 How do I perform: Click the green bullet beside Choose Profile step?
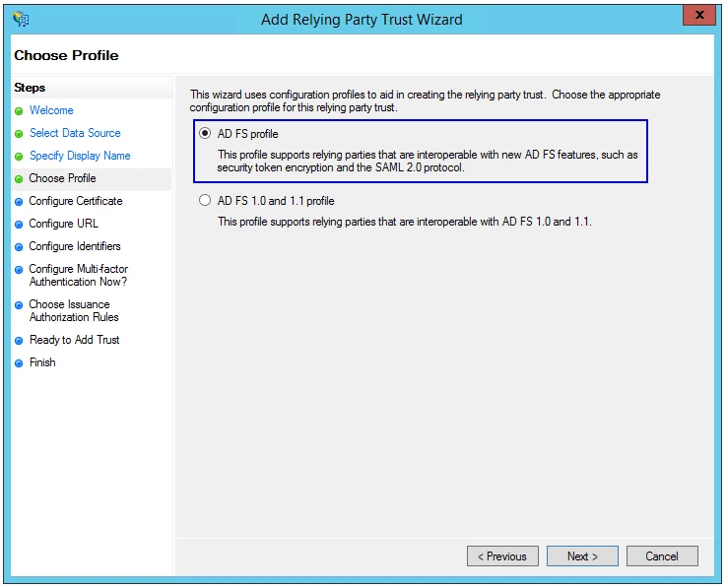(19, 179)
